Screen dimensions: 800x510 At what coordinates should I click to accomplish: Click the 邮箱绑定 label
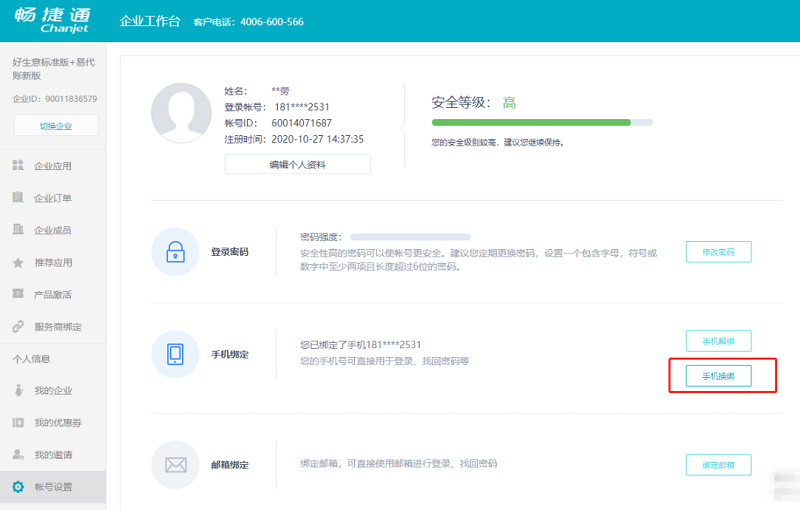tap(230, 465)
